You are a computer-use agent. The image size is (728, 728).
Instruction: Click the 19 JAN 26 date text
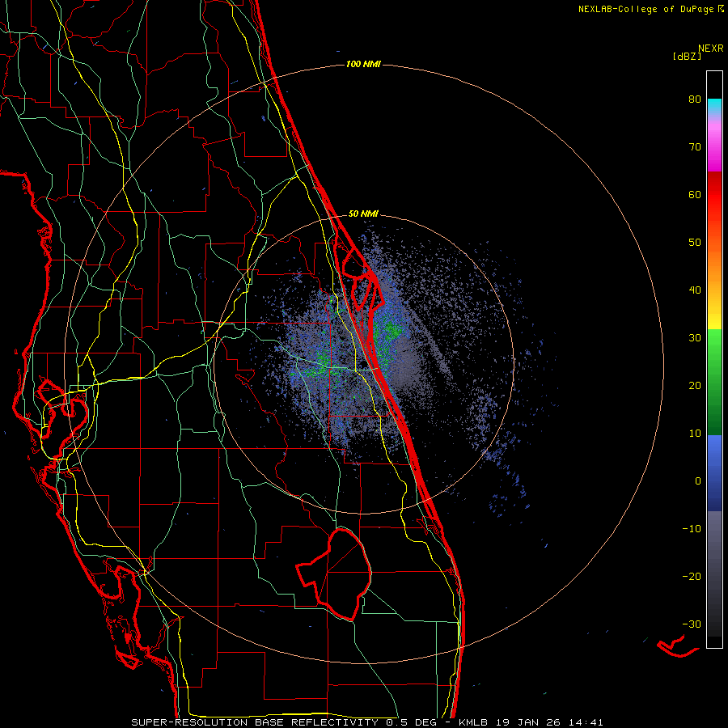(528, 722)
